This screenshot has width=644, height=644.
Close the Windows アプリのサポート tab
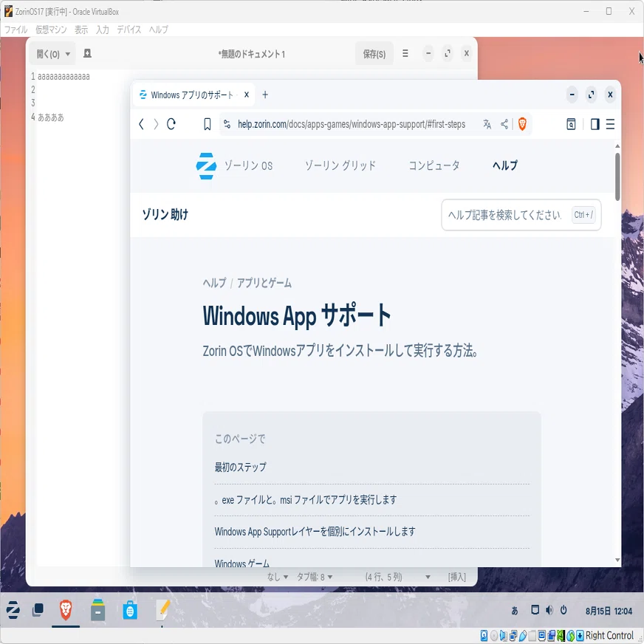[x=247, y=95]
